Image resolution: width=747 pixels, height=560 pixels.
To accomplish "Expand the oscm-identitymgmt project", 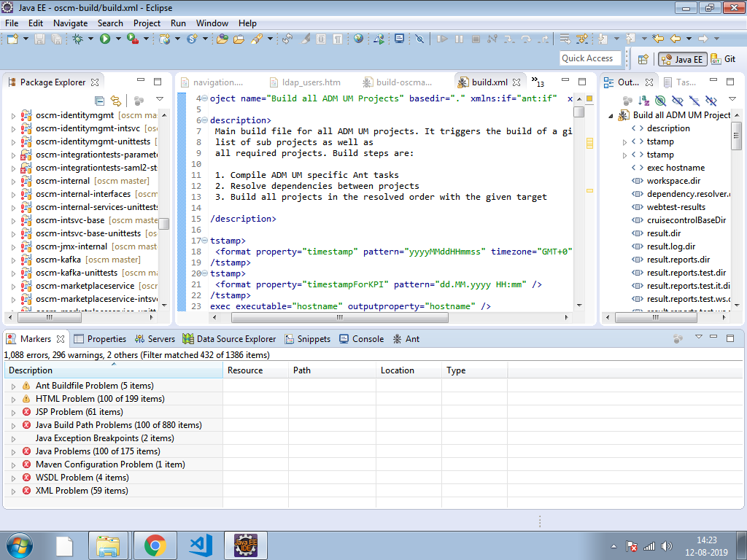I will click(13, 116).
